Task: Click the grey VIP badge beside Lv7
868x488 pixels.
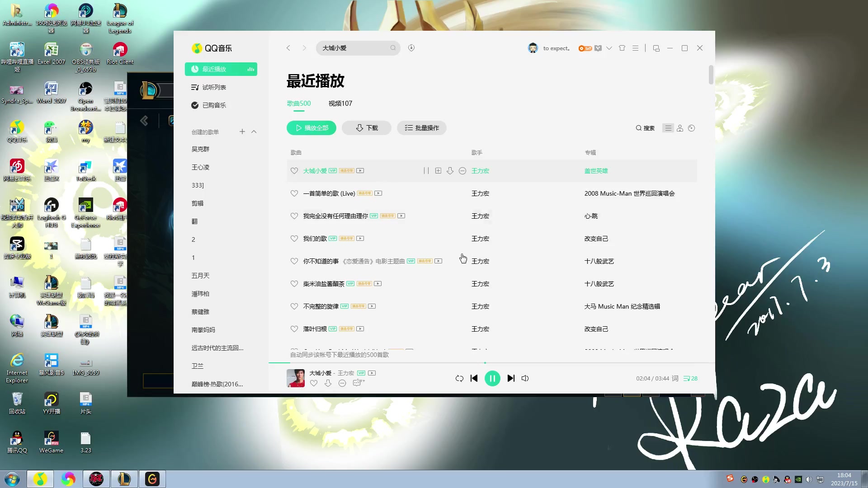Action: (598, 48)
